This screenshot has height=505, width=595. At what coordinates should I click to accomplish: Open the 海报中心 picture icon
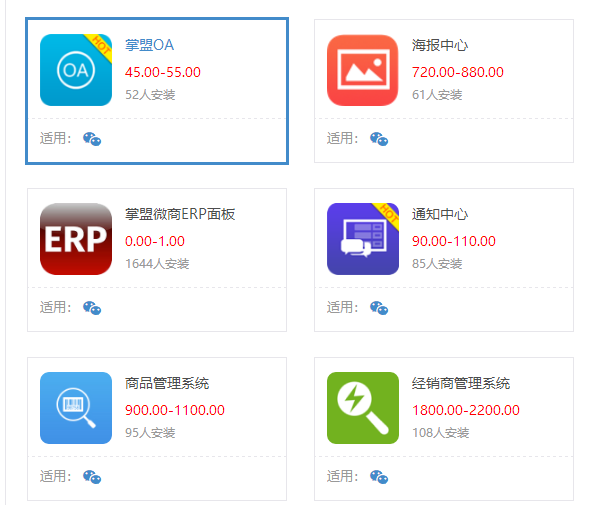coord(363,70)
